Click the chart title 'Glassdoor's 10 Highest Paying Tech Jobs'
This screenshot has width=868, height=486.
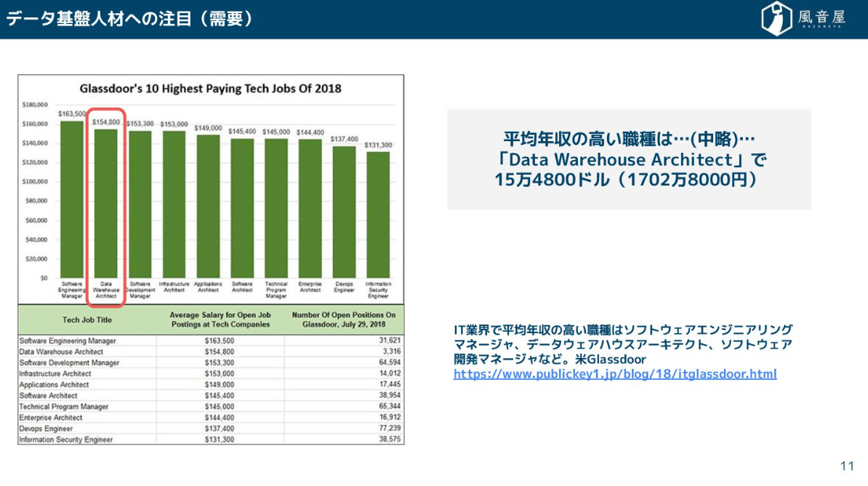tap(210, 89)
